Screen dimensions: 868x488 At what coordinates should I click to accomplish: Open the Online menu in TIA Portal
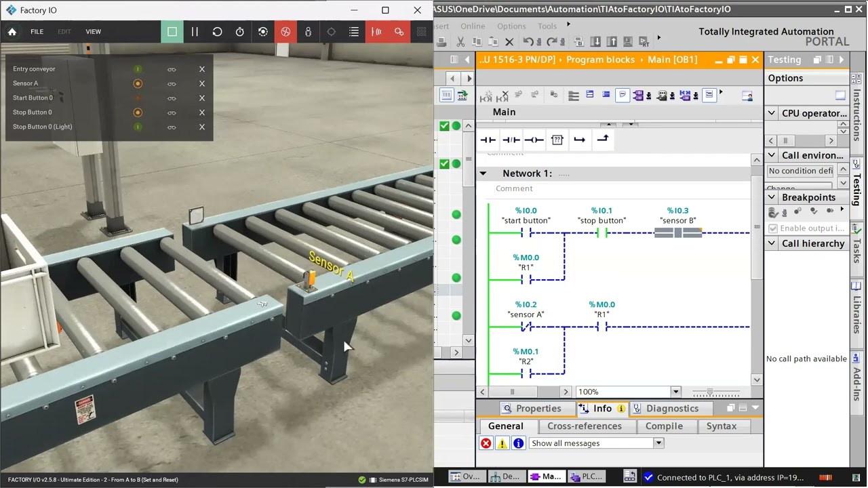pos(473,26)
